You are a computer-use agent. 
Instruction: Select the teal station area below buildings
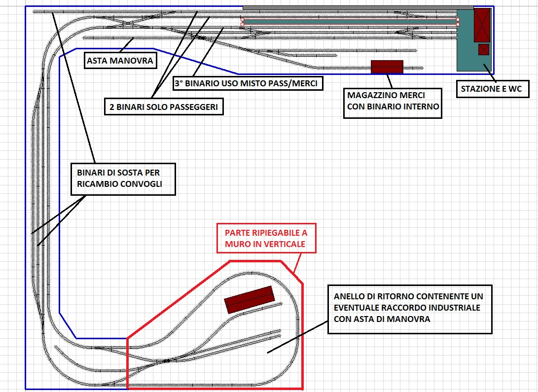coord(471,62)
